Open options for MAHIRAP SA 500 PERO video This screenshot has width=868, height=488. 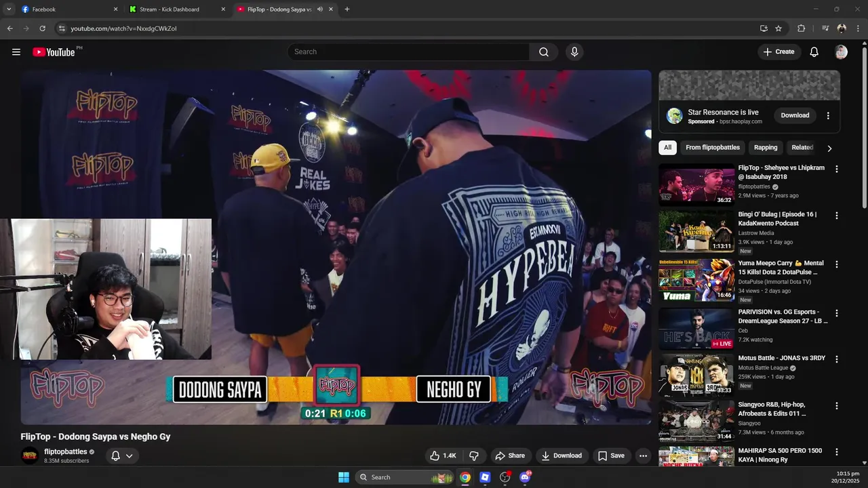tap(836, 452)
